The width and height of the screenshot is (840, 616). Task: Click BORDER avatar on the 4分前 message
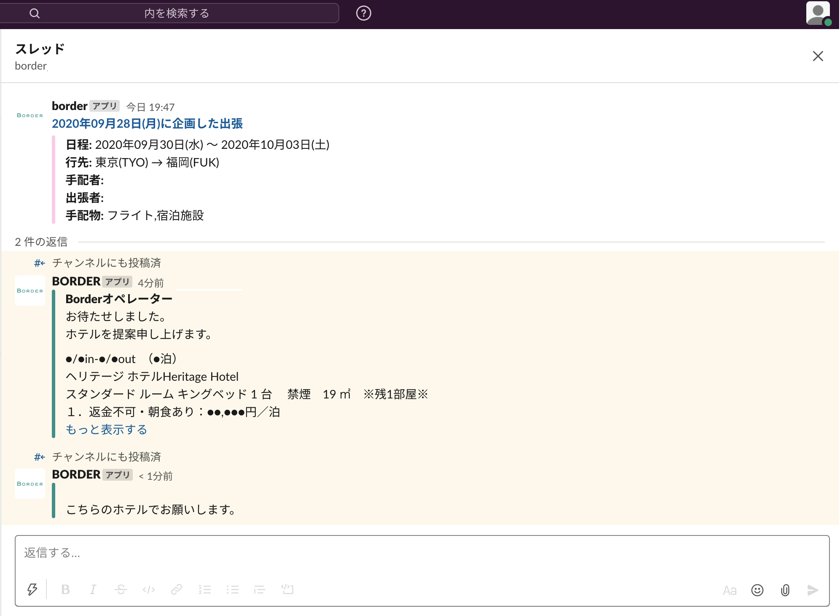[x=30, y=291]
